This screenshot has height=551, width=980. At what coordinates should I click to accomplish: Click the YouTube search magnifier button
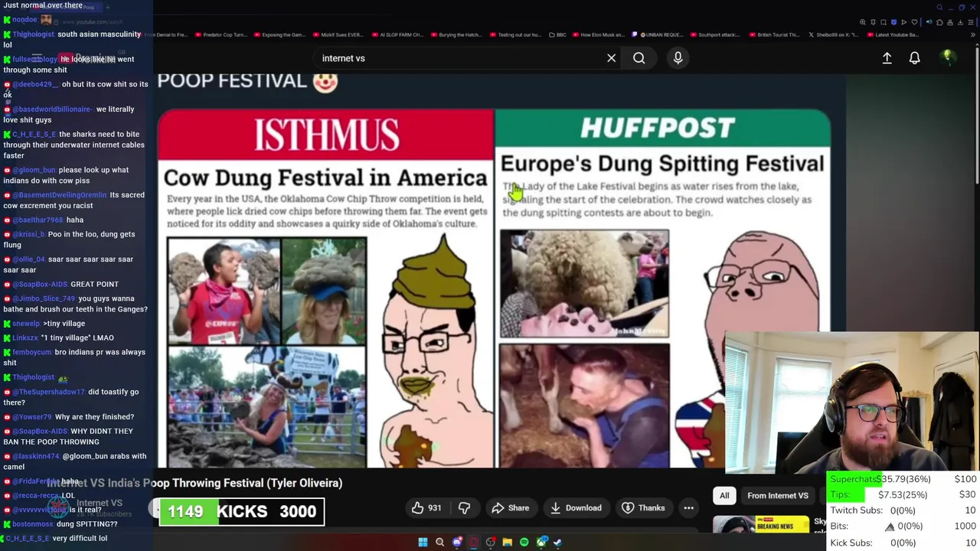pos(639,58)
